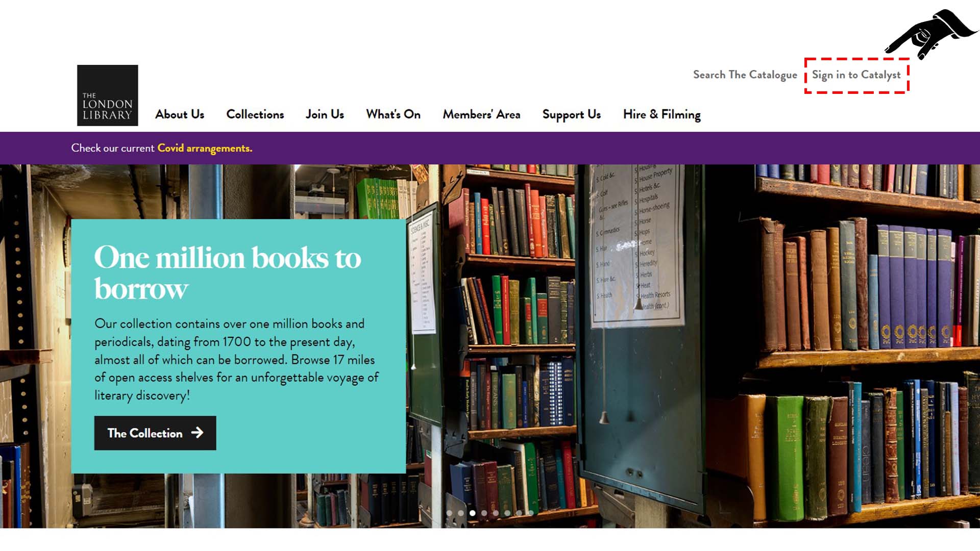Expand the What's On navigation item
This screenshot has height=551, width=980.
(x=393, y=114)
